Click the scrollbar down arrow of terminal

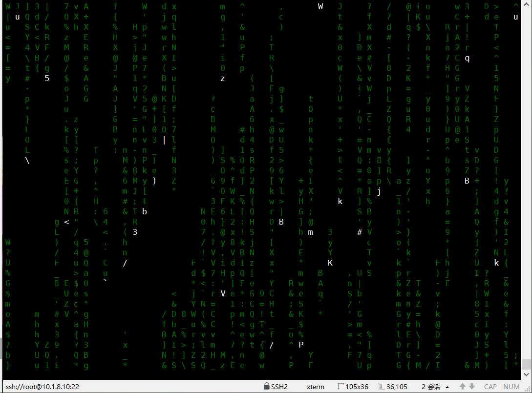[x=526, y=374]
